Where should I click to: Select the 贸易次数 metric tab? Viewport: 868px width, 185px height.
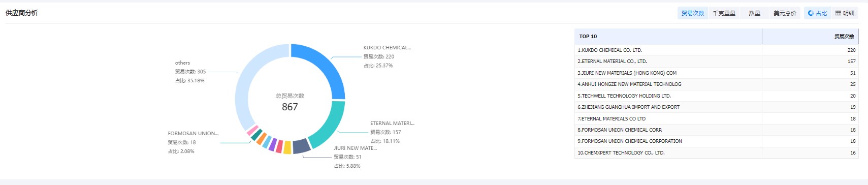coord(692,13)
